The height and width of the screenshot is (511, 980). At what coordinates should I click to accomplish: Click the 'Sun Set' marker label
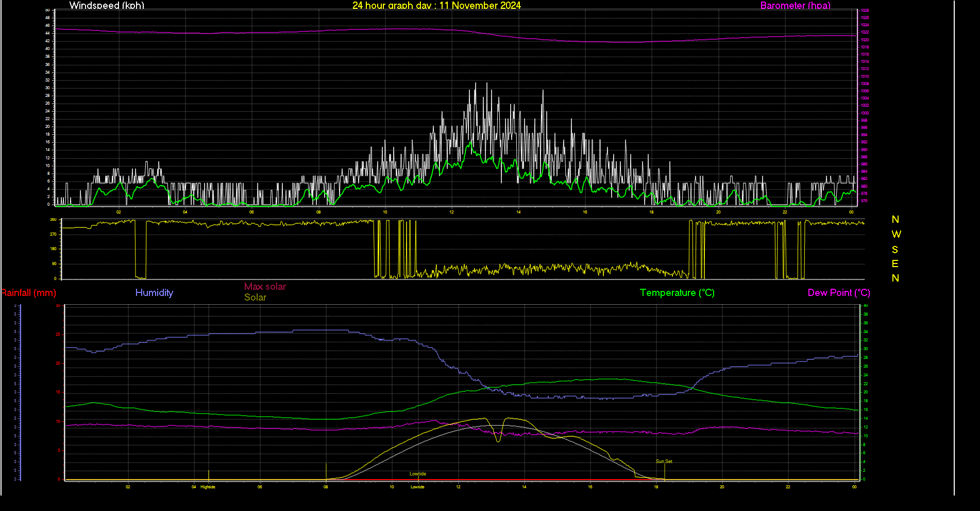(x=664, y=461)
